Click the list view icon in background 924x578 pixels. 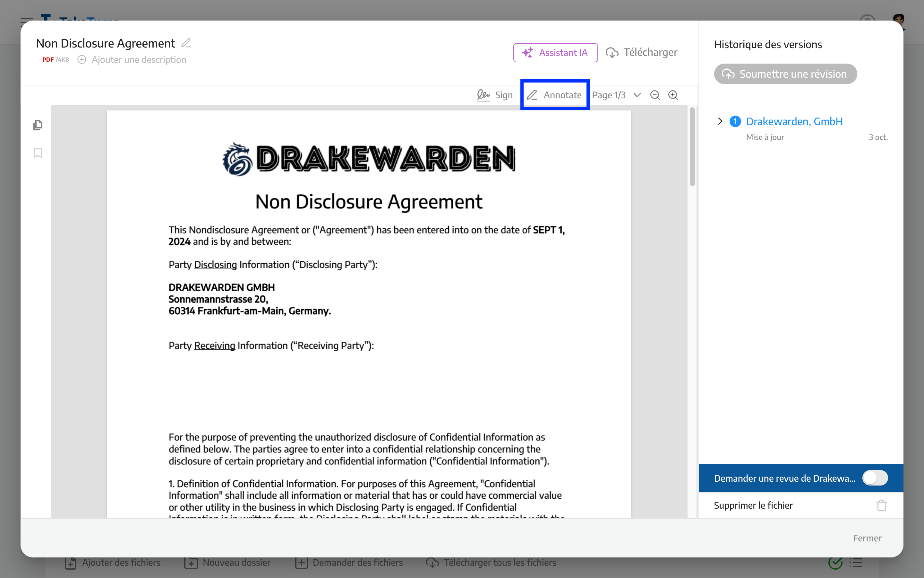(856, 563)
